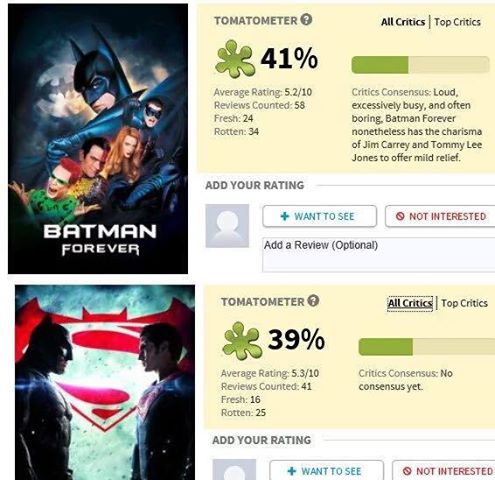Viewport: 495px width, 480px height.
Task: Click the prohibited icon in lower Not Interested button
Action: 407,471
